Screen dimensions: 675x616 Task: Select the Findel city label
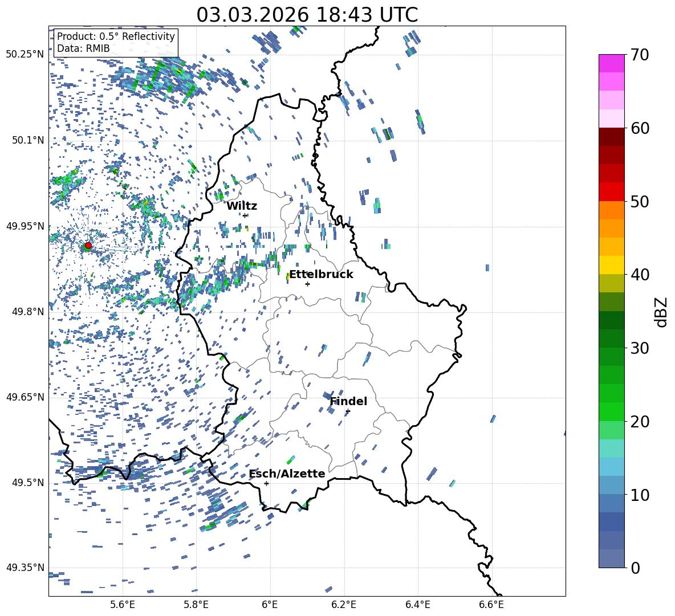[x=348, y=401]
